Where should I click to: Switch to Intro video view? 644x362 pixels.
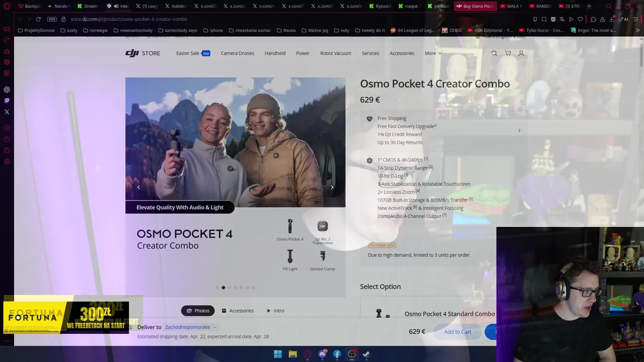(275, 311)
